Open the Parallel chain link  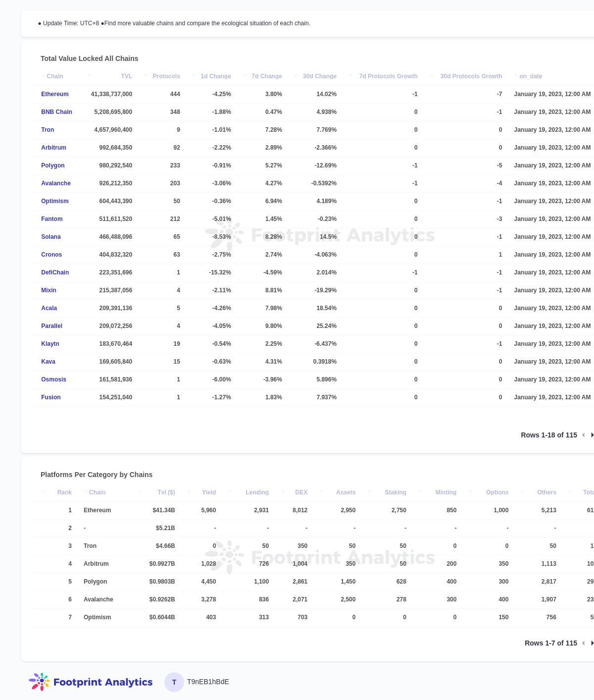coord(51,326)
